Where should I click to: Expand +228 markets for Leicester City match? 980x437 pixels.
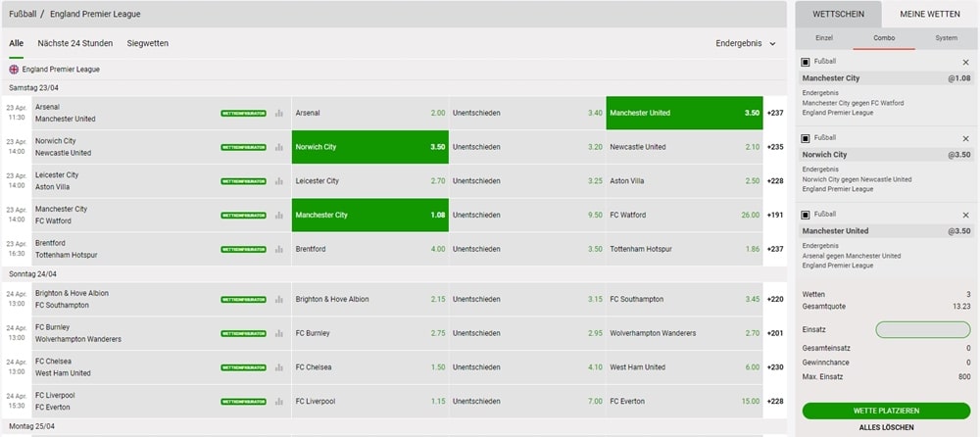tap(775, 181)
